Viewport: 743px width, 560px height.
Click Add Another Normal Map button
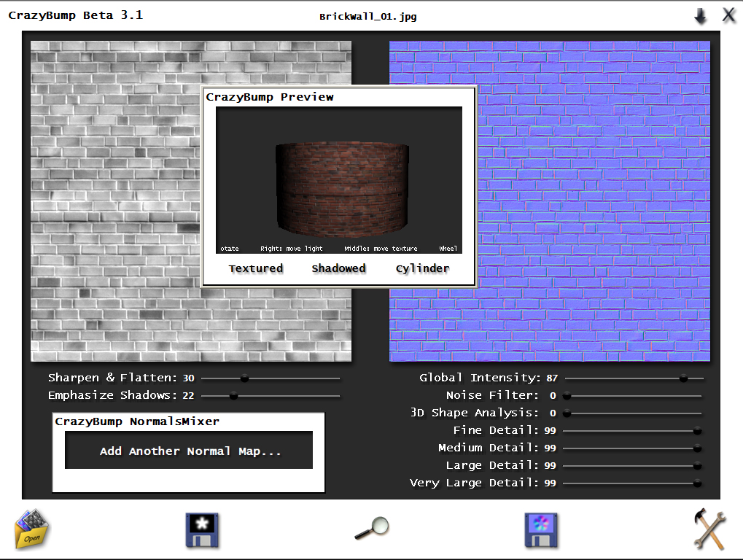click(189, 450)
